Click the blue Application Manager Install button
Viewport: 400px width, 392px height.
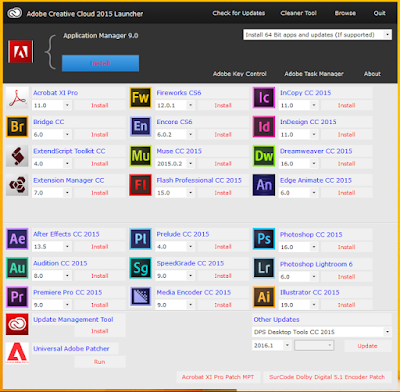pos(100,63)
